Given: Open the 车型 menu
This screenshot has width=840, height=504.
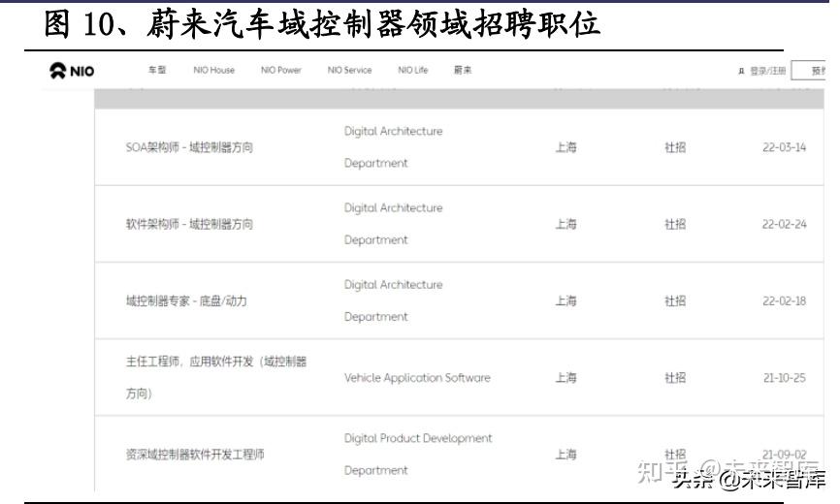Looking at the screenshot, I should 157,70.
